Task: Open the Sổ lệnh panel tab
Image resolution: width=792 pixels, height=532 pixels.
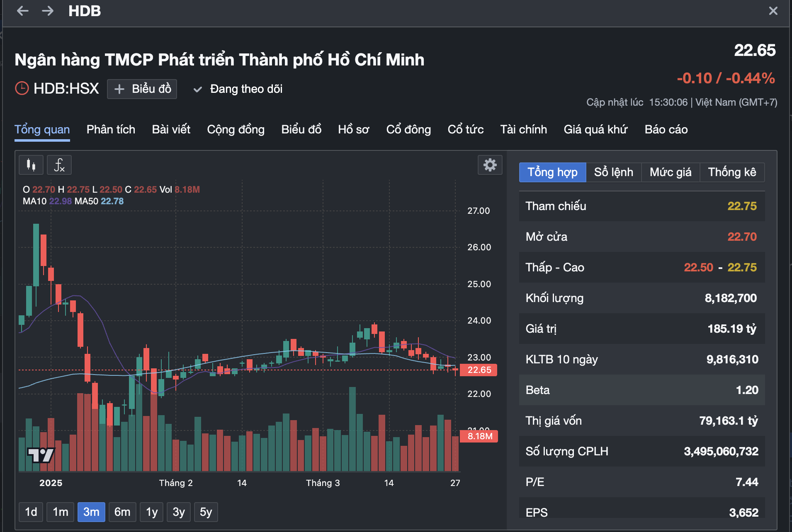Action: [613, 172]
